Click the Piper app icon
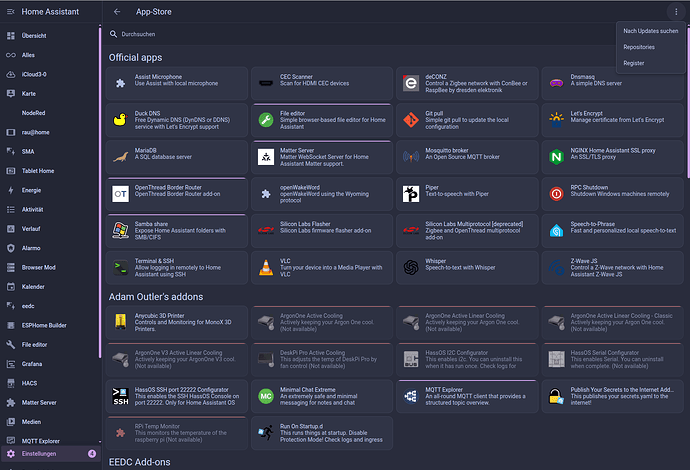The width and height of the screenshot is (690, 470). tap(411, 194)
